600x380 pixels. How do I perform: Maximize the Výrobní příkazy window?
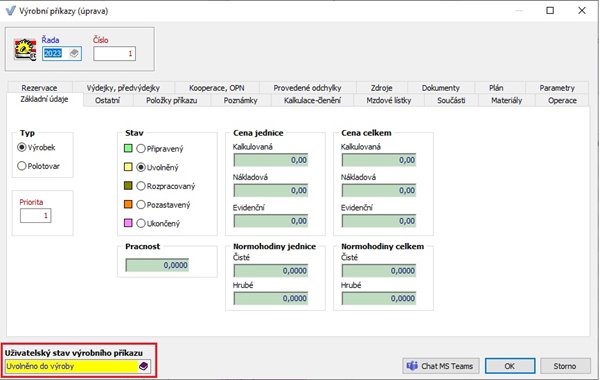(x=550, y=10)
